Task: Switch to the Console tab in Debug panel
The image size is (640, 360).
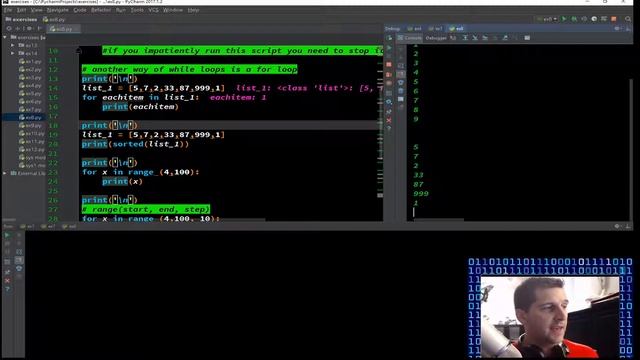Action: point(410,38)
